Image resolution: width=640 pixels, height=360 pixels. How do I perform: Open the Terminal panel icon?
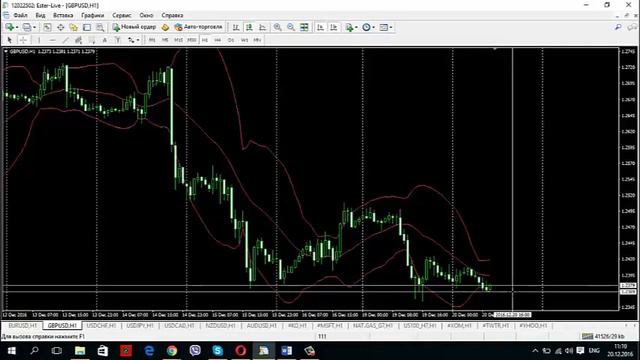coord(87,27)
